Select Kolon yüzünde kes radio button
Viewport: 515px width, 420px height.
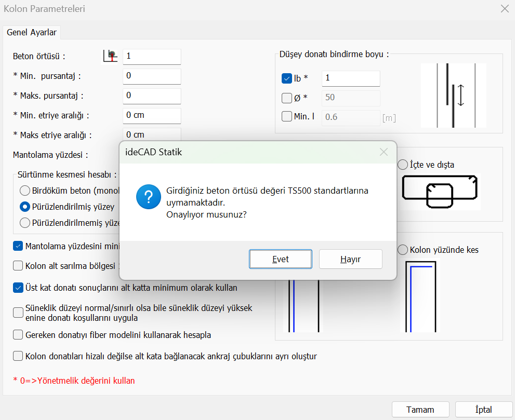pyautogui.click(x=403, y=250)
